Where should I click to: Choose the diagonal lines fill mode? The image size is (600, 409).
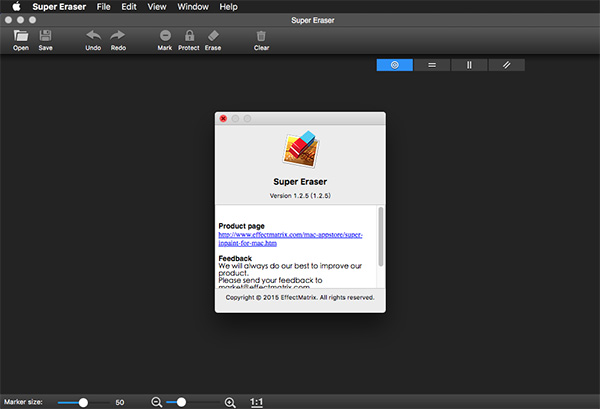(x=507, y=65)
